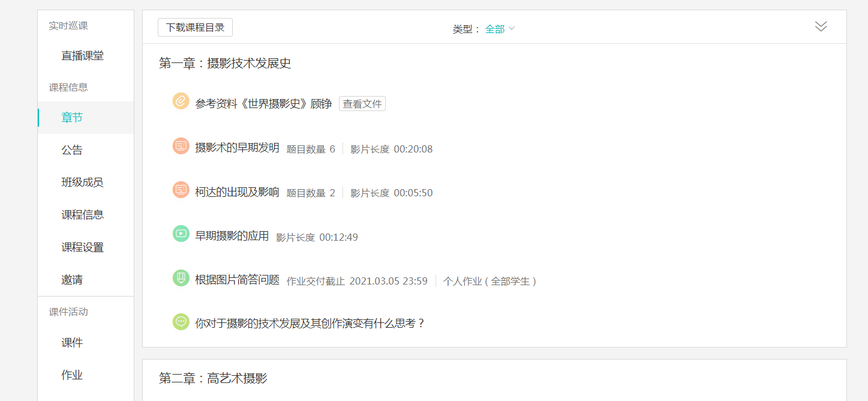Go to 公告 in the sidebar
Screen dimensions: 868x401
click(x=72, y=150)
